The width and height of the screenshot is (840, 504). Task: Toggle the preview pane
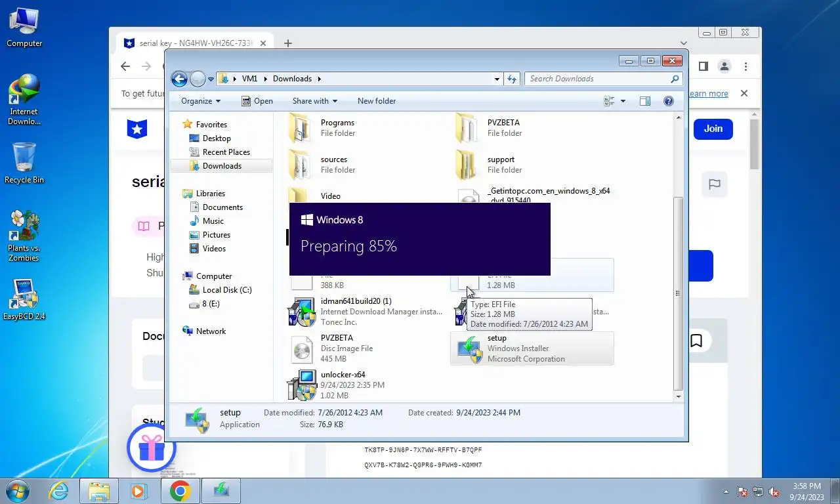645,101
